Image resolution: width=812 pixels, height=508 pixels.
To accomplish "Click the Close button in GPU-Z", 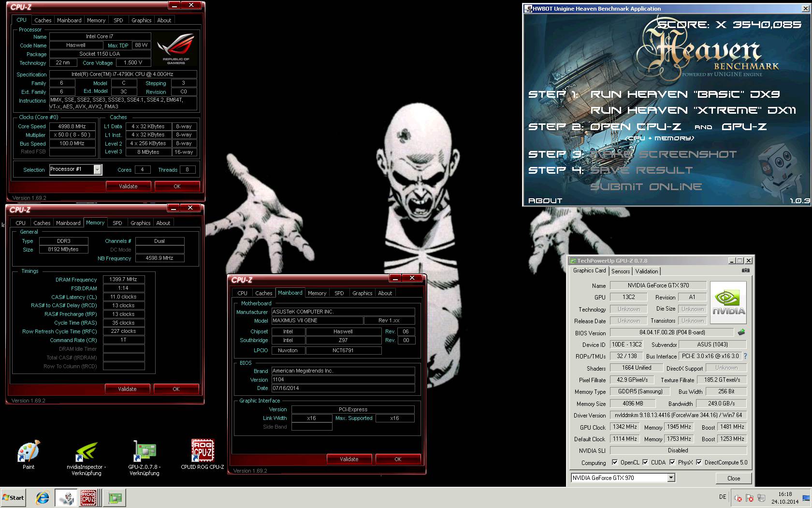I will pyautogui.click(x=734, y=478).
